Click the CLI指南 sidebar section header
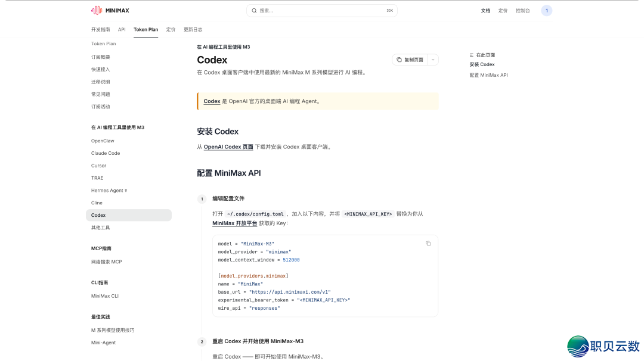 point(100,282)
